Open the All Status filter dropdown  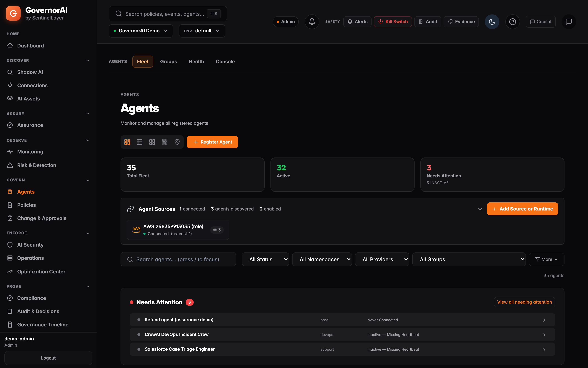point(265,259)
